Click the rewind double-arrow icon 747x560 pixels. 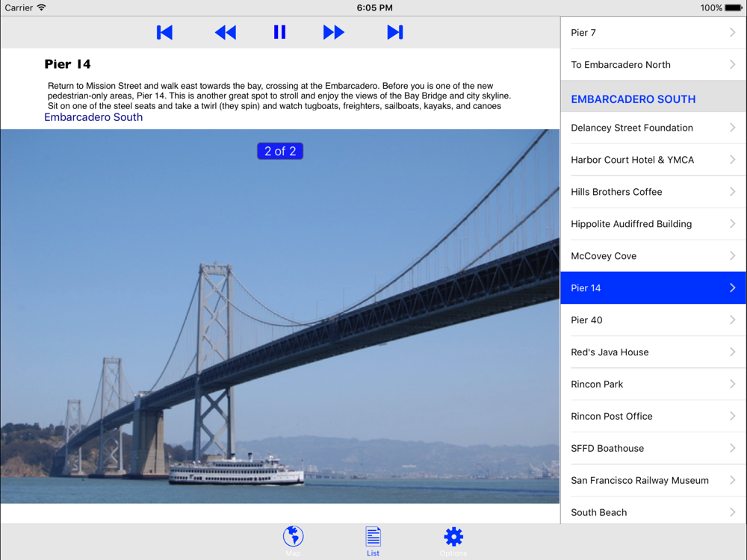[225, 32]
